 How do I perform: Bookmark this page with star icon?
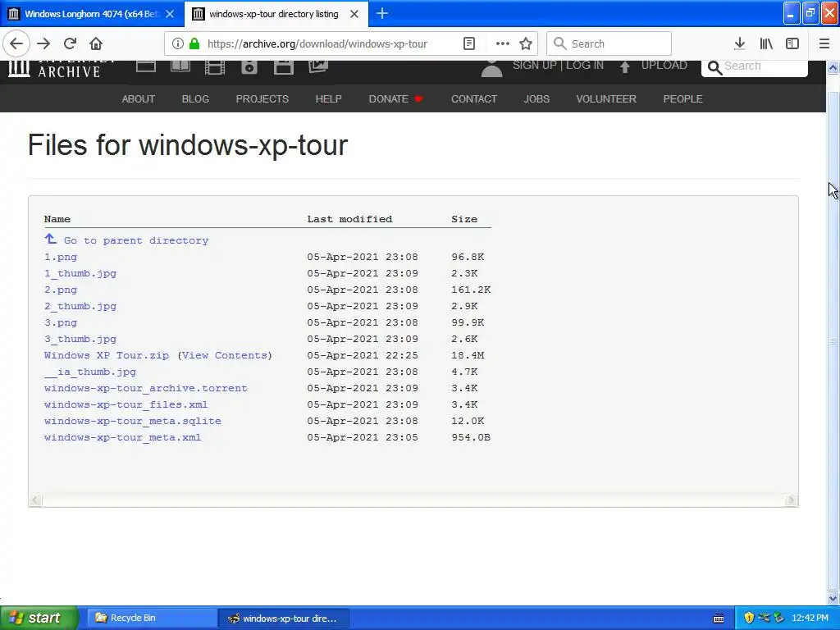[x=526, y=43]
